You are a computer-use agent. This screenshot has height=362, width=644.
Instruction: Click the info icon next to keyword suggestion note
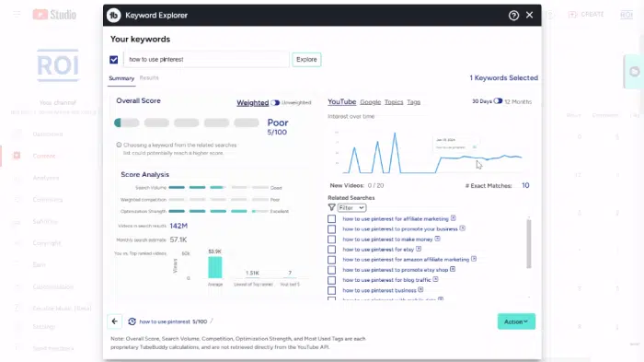click(x=119, y=145)
